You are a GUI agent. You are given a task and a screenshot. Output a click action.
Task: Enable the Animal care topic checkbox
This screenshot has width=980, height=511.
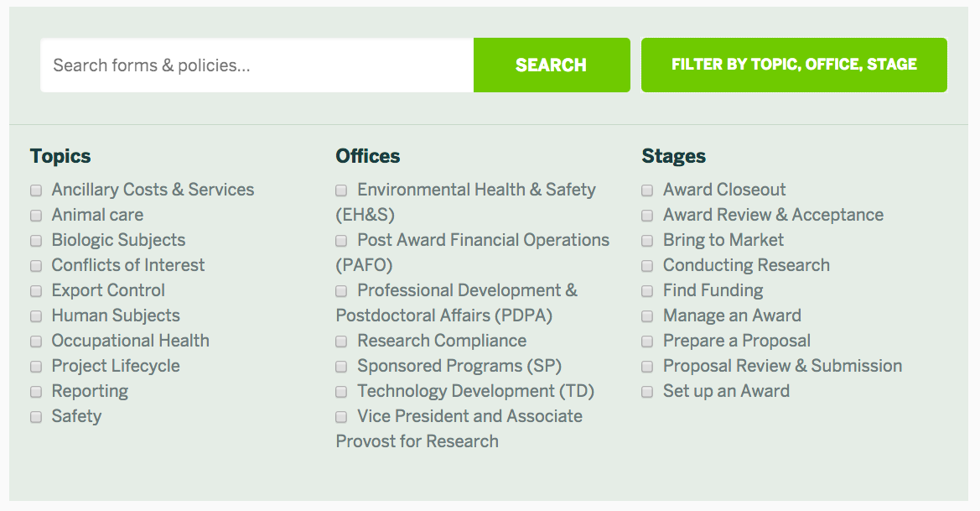tap(36, 215)
